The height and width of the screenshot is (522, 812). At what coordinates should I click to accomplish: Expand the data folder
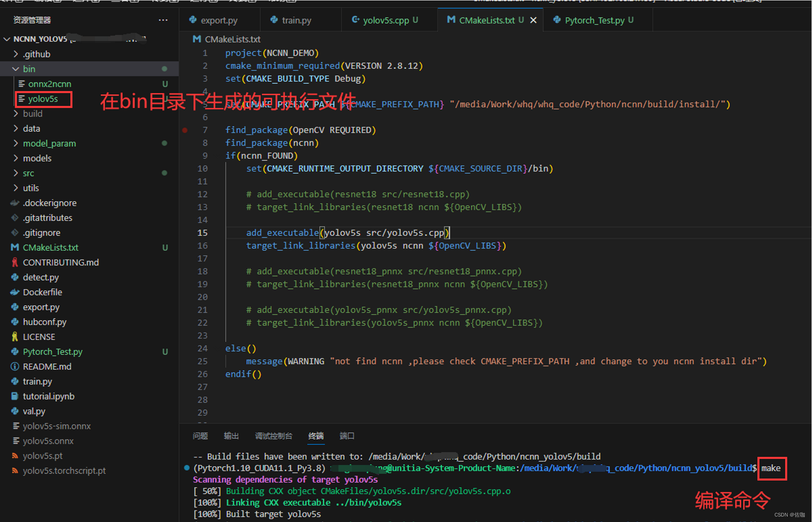coord(16,128)
